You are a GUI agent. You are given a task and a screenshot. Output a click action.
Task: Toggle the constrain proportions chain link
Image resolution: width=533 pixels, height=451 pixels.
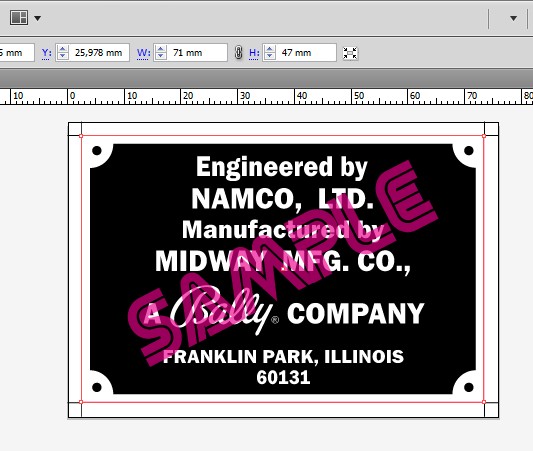point(239,53)
